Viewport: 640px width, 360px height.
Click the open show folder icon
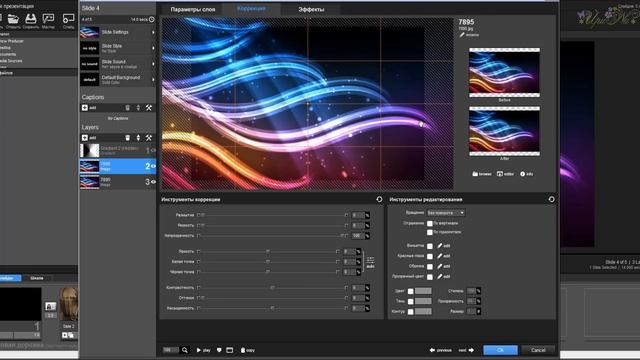click(x=13, y=18)
